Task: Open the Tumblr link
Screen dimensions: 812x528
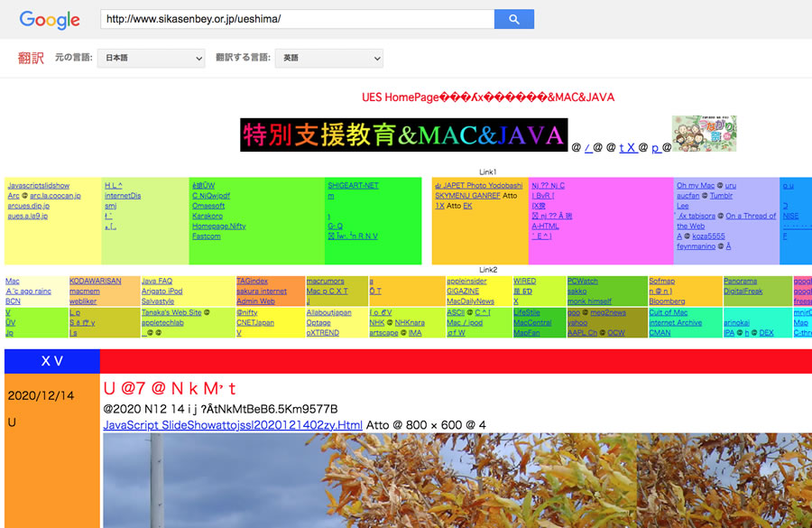Action: coord(722,196)
